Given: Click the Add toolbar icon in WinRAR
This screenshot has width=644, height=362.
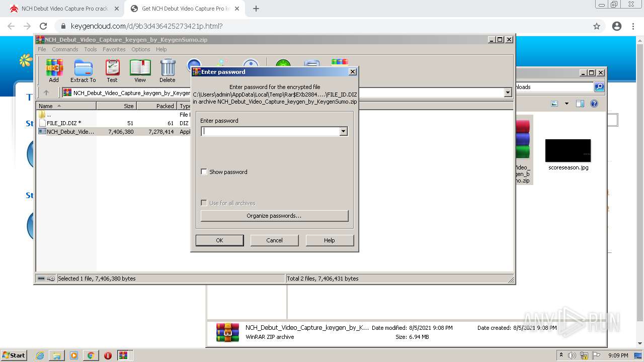Looking at the screenshot, I should click(x=54, y=70).
